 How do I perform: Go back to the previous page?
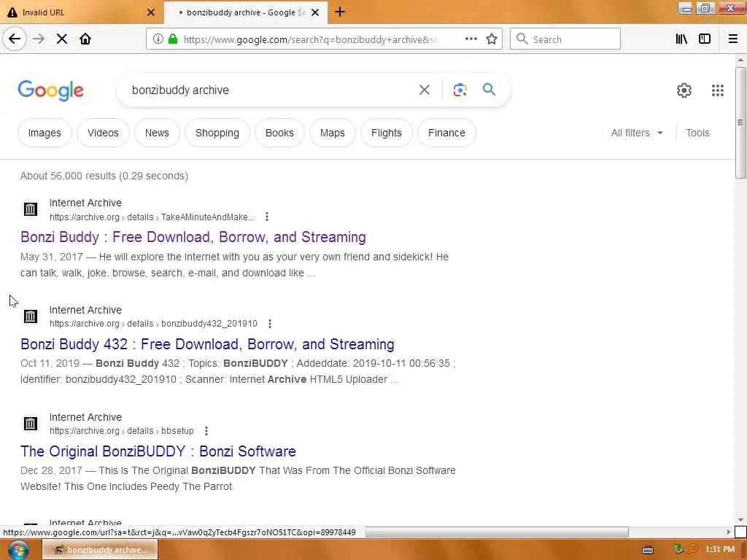(15, 39)
